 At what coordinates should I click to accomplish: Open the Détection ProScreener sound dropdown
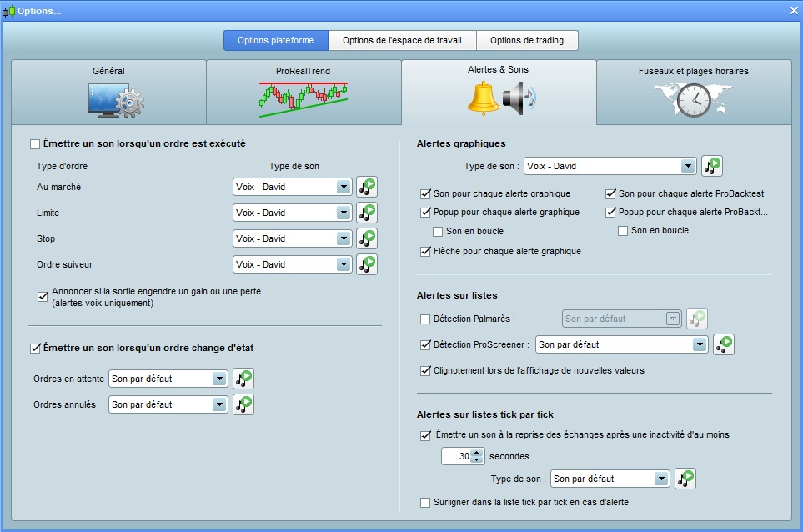coord(622,344)
